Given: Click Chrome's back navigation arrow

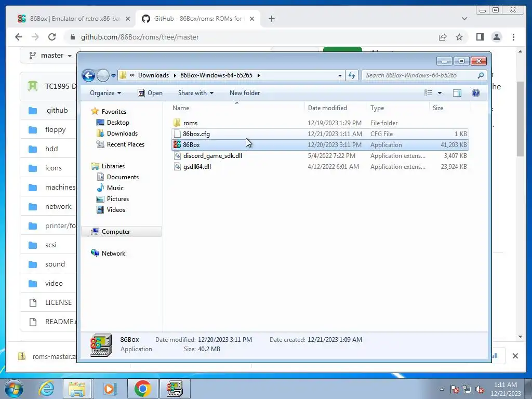Looking at the screenshot, I should (19, 37).
